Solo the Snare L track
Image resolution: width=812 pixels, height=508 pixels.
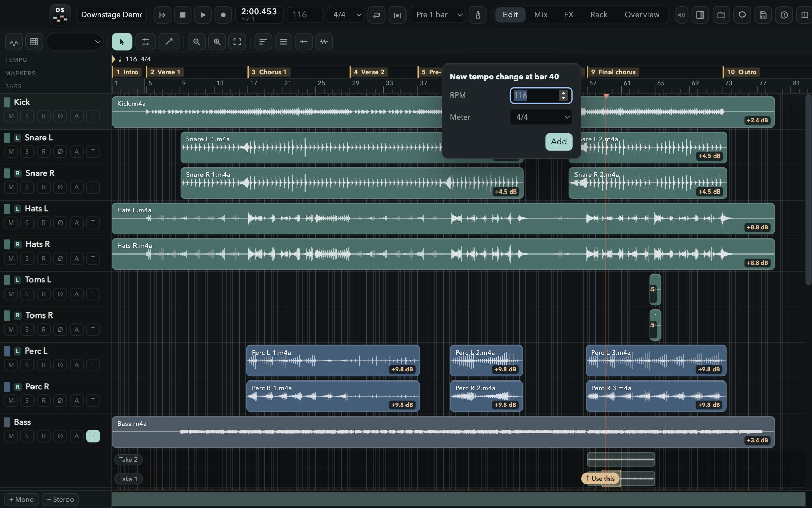tap(27, 152)
